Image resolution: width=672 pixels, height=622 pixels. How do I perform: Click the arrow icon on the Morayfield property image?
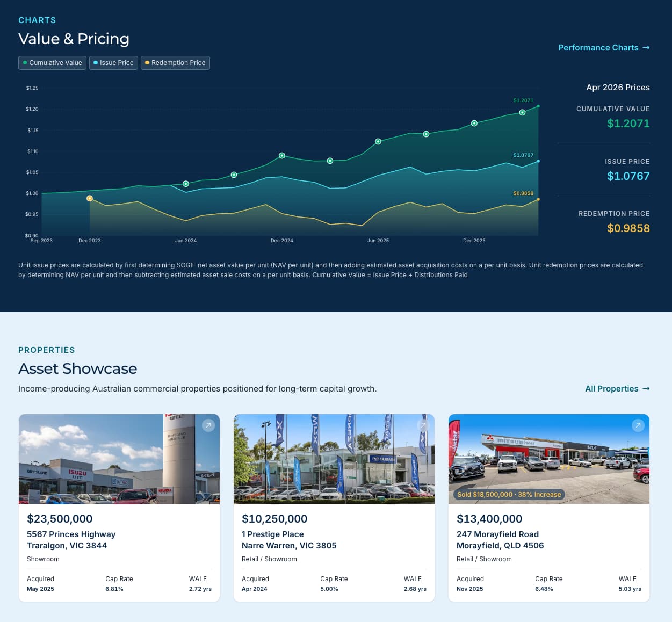pyautogui.click(x=638, y=425)
